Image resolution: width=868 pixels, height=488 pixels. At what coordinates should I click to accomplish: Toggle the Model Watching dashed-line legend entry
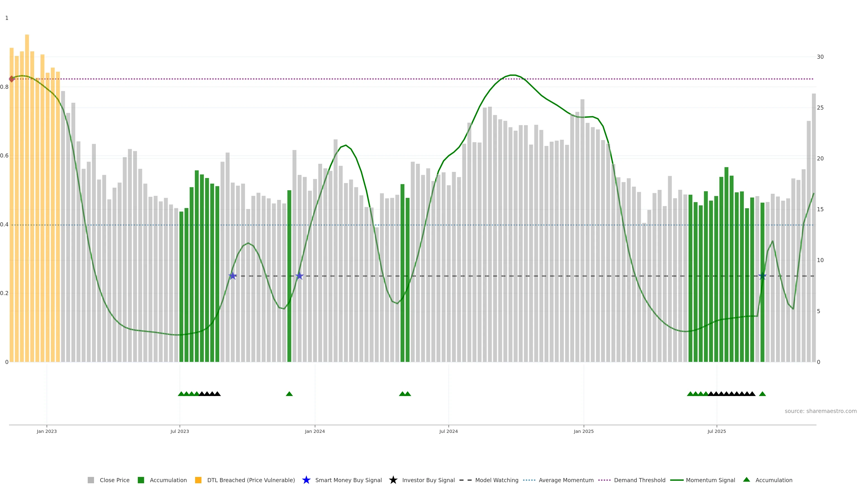pos(465,480)
